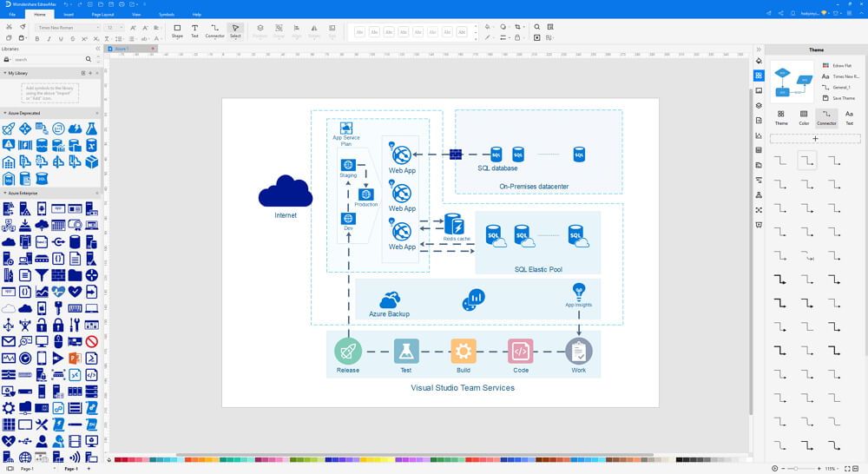The image size is (868, 474).
Task: Click the Page-1 tab at bottom
Action: click(x=70, y=469)
